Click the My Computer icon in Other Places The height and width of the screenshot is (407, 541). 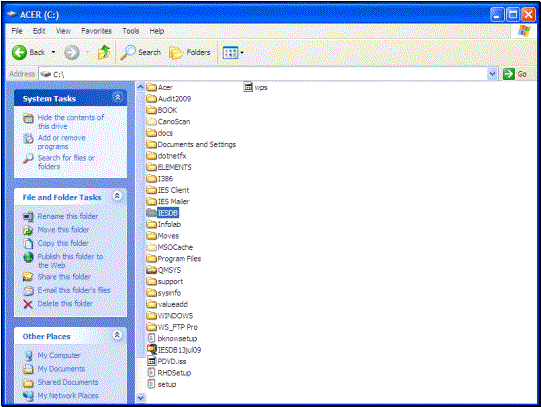[x=28, y=355]
